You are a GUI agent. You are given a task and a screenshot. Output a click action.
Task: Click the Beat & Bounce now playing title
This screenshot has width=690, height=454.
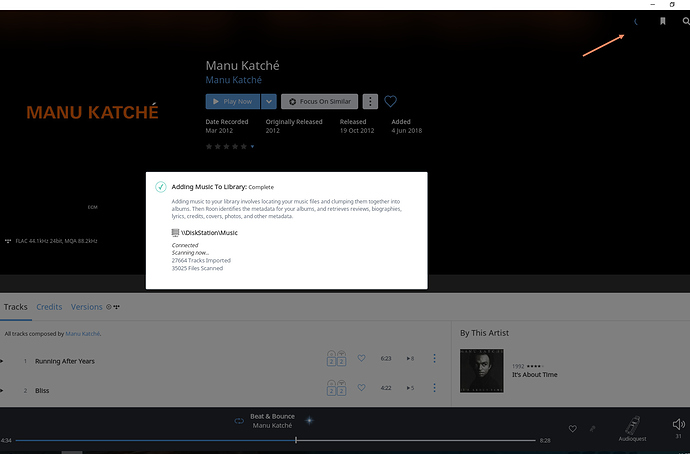[x=272, y=416]
